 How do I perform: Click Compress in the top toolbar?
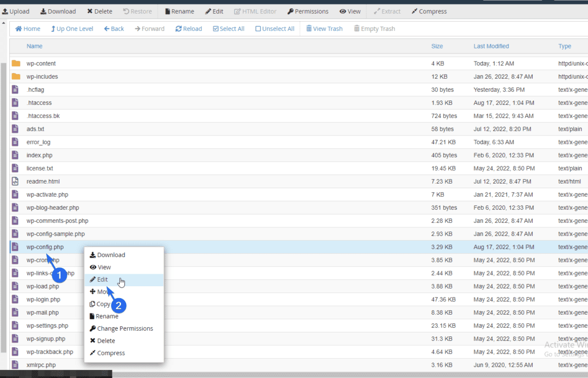point(429,11)
